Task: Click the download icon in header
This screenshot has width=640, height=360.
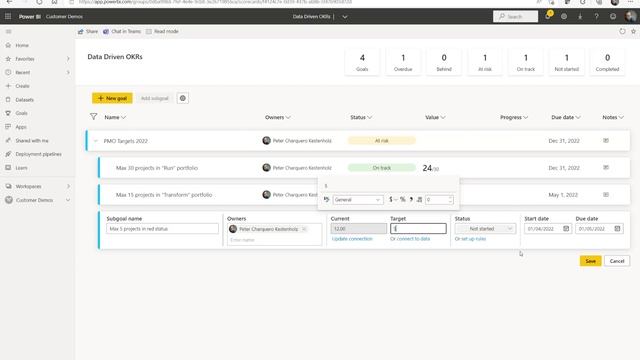Action: pos(580,16)
